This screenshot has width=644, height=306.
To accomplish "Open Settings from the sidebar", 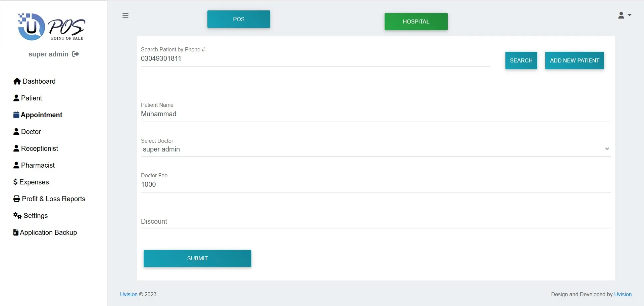I will click(31, 216).
